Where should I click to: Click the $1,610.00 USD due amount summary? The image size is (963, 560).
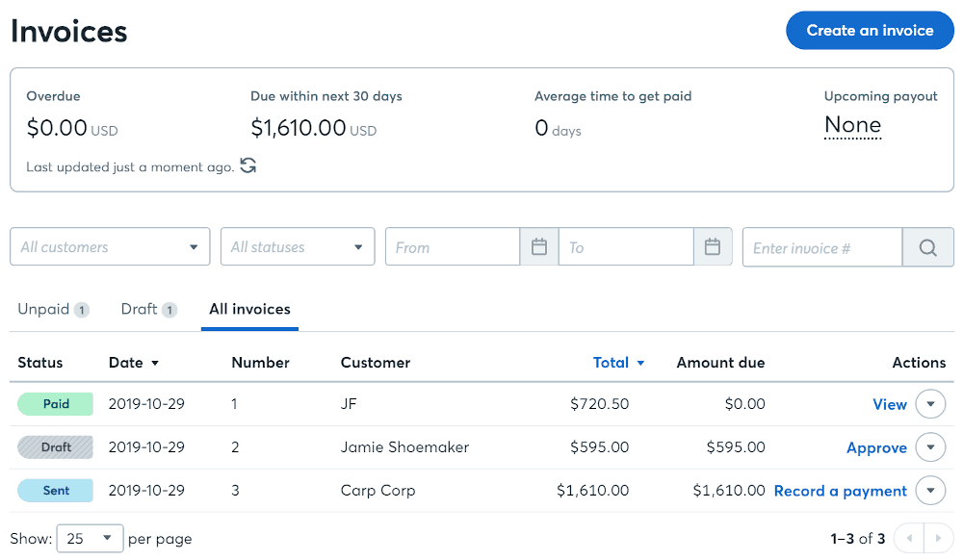(x=313, y=128)
